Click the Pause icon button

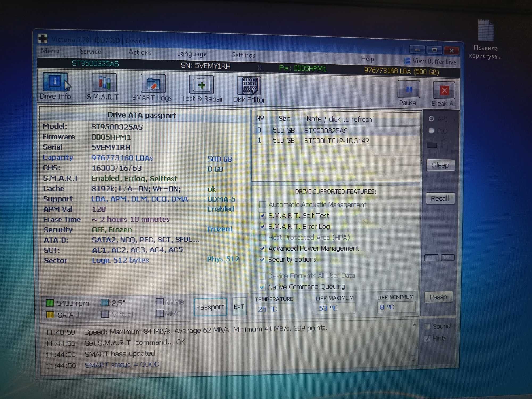[x=409, y=89]
